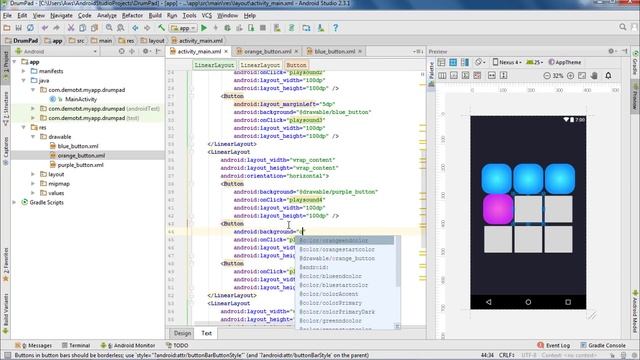The width and height of the screenshot is (640, 360).
Task: Close the activity_main.xml tab
Action: [x=226, y=51]
